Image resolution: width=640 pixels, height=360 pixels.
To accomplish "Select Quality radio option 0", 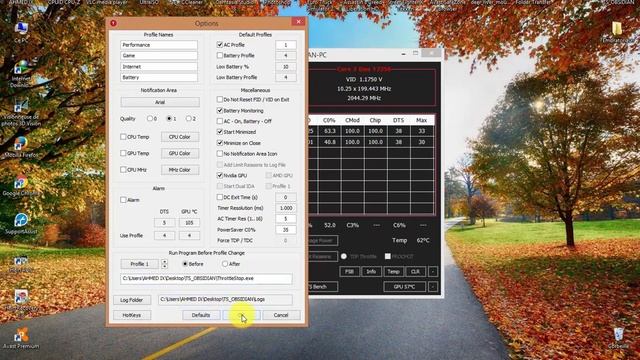I will 149,118.
